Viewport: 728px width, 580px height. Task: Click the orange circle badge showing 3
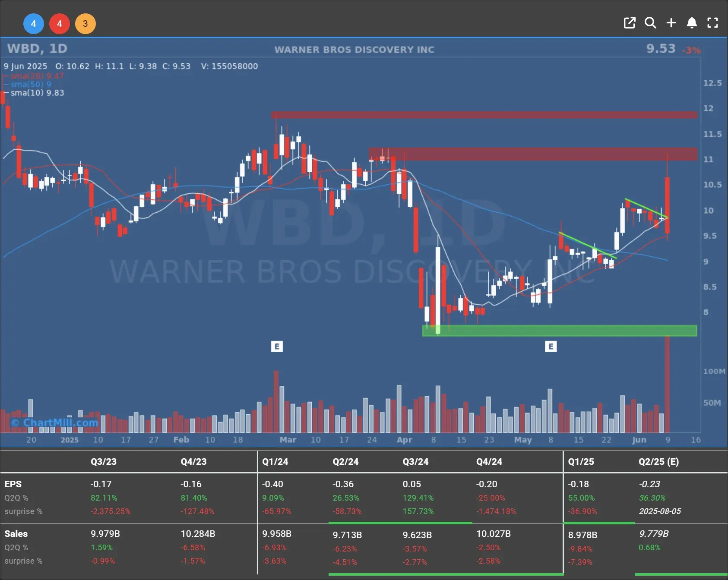click(85, 24)
